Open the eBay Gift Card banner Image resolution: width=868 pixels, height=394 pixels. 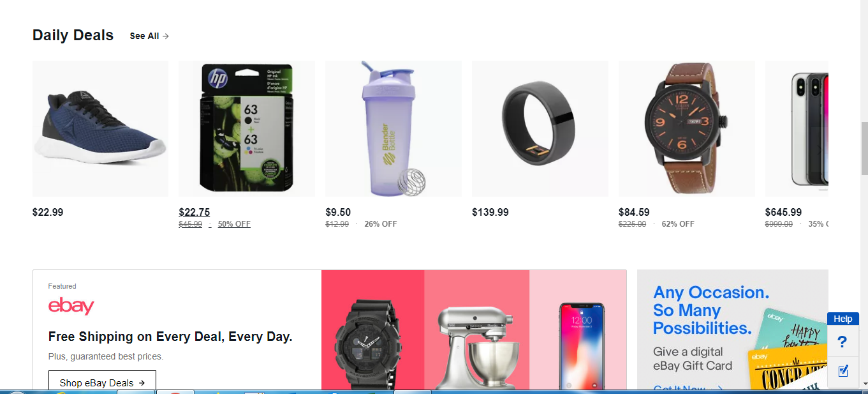pyautogui.click(x=733, y=330)
